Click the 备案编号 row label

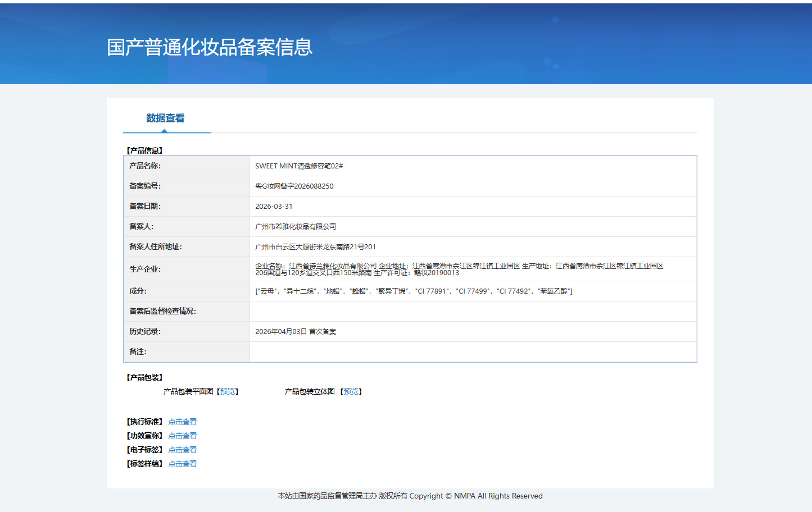(145, 186)
